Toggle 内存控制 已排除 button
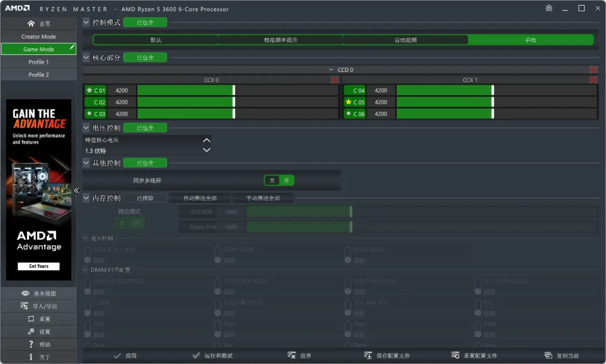 (x=145, y=198)
